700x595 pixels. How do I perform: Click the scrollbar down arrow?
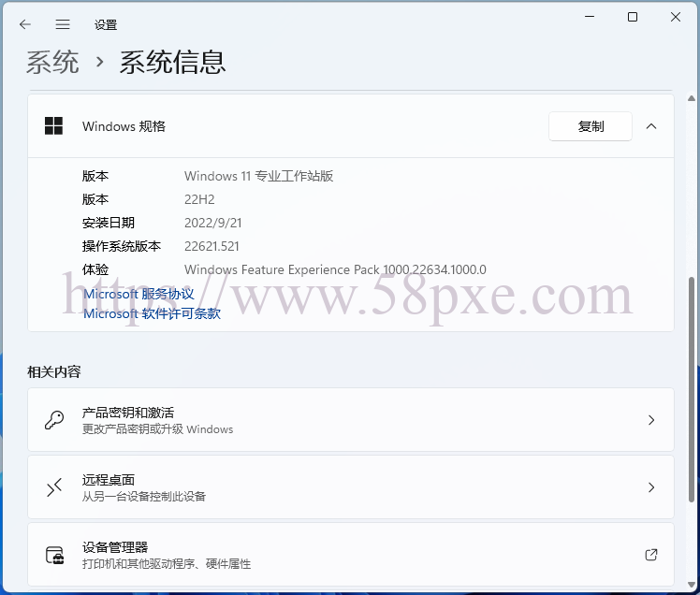tap(692, 585)
